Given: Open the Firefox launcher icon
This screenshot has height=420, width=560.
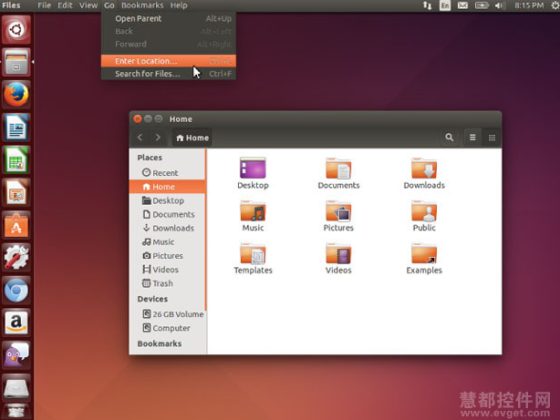Looking at the screenshot, I should [x=16, y=95].
